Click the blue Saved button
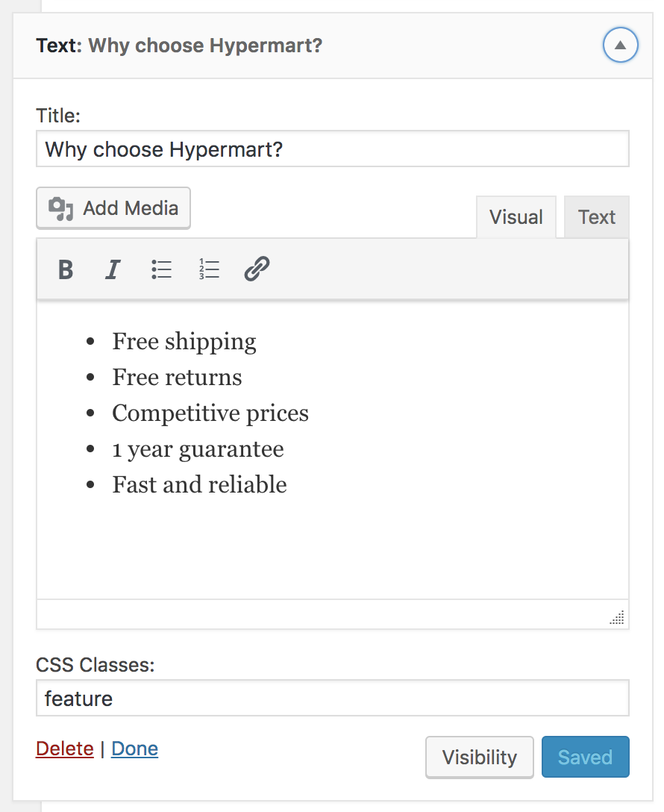Viewport: 664px width, 812px height. (586, 757)
